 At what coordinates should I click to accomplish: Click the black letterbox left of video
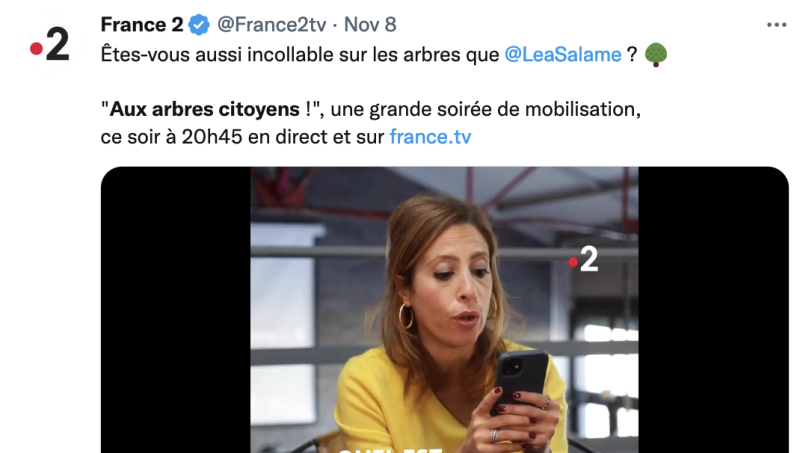click(x=176, y=310)
